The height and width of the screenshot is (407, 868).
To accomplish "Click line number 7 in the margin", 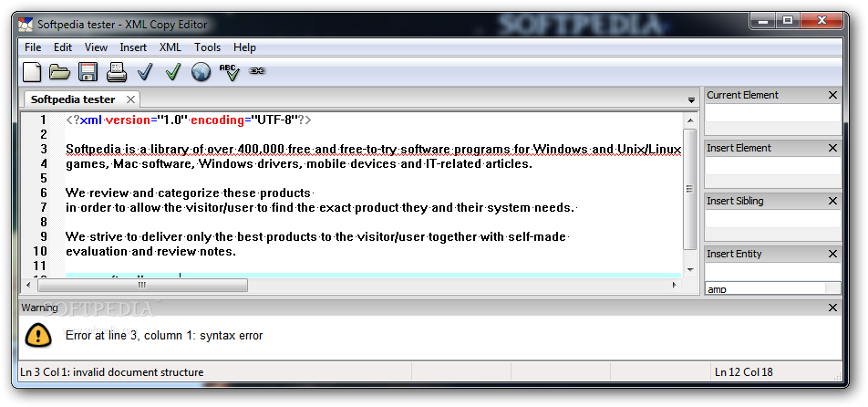I will coord(43,208).
